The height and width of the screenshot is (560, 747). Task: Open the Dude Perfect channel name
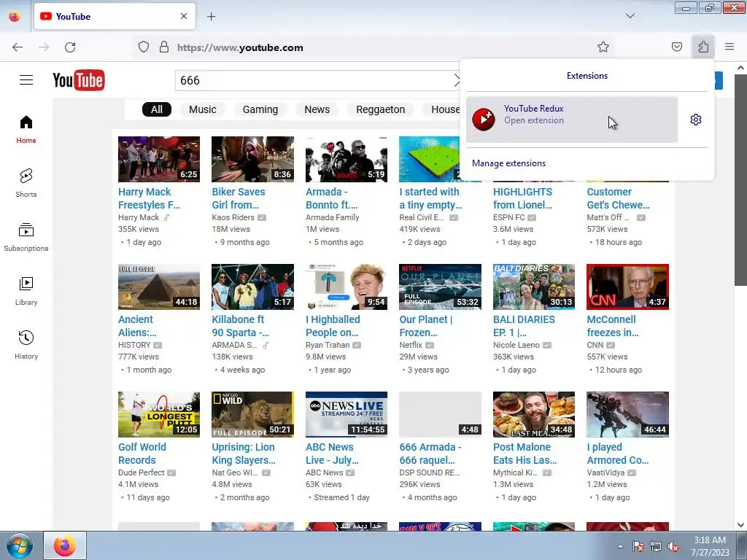141,472
